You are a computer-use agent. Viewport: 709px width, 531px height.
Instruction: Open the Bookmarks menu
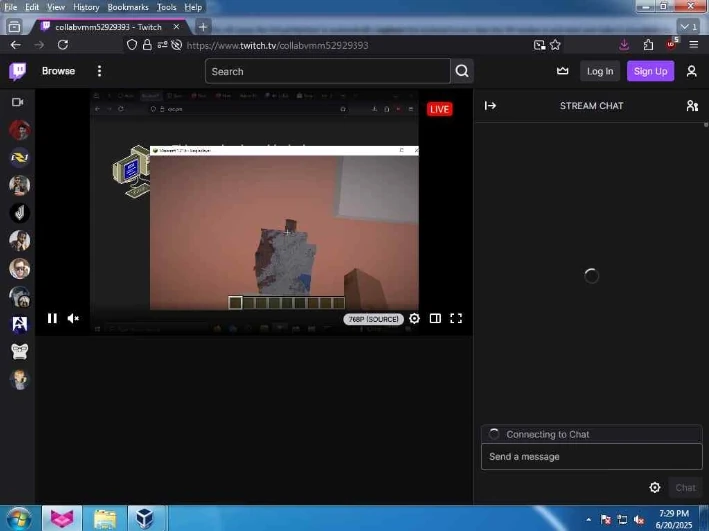(x=128, y=7)
